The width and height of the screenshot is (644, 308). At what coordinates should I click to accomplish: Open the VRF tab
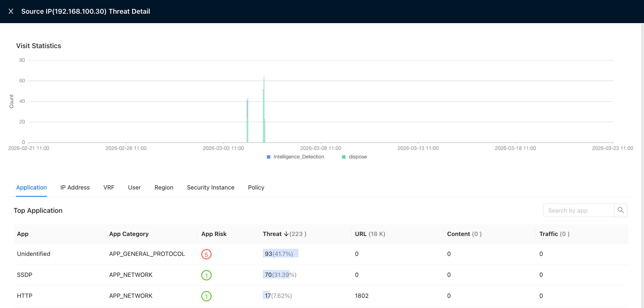coord(109,187)
